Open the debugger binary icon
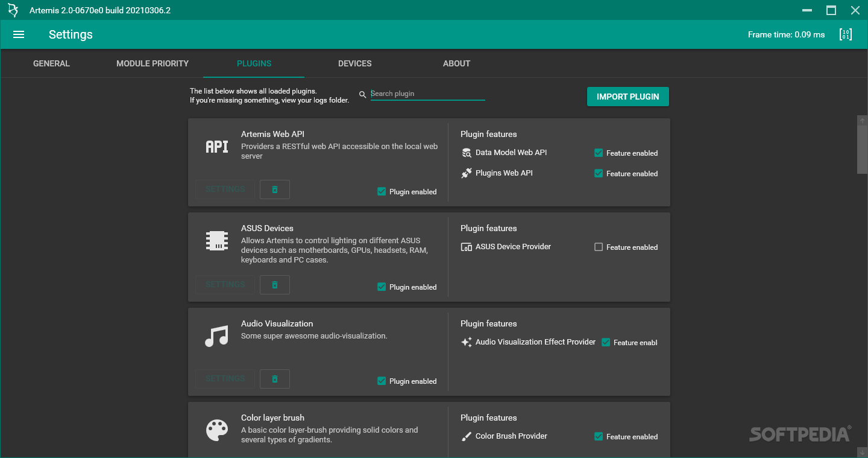Viewport: 868px width, 458px height. [x=846, y=34]
